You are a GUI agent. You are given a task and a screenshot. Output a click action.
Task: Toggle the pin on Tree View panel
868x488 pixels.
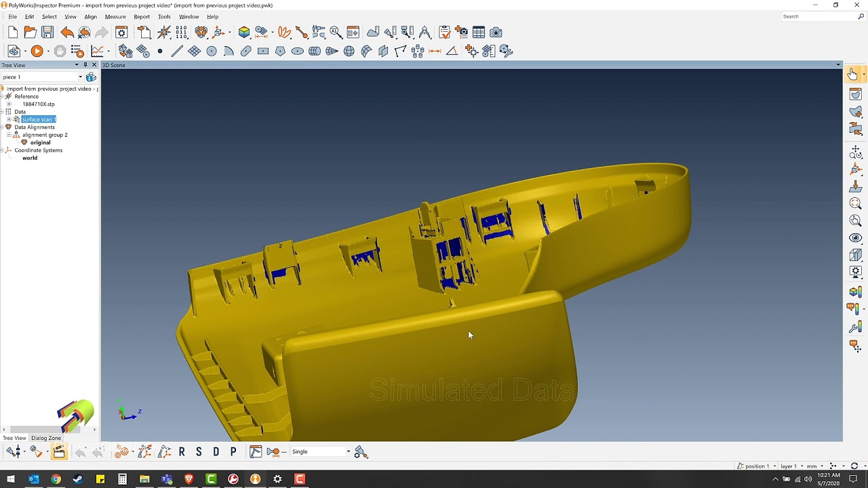coord(85,65)
